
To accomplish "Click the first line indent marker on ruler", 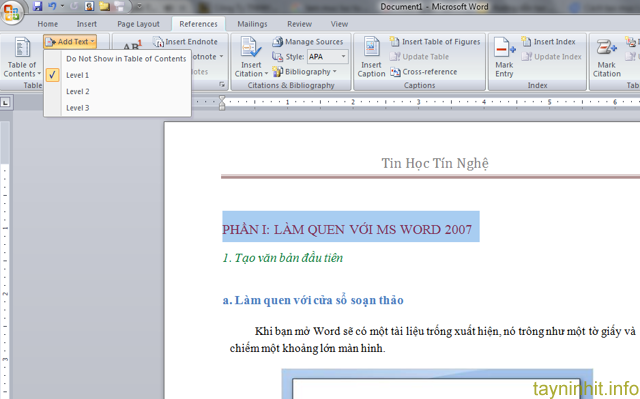I will point(222,98).
